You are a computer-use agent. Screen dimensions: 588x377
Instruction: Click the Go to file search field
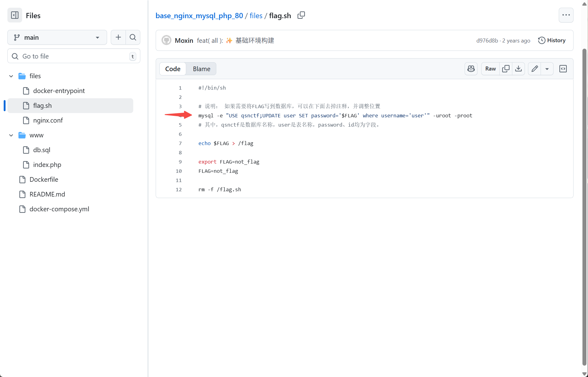74,56
